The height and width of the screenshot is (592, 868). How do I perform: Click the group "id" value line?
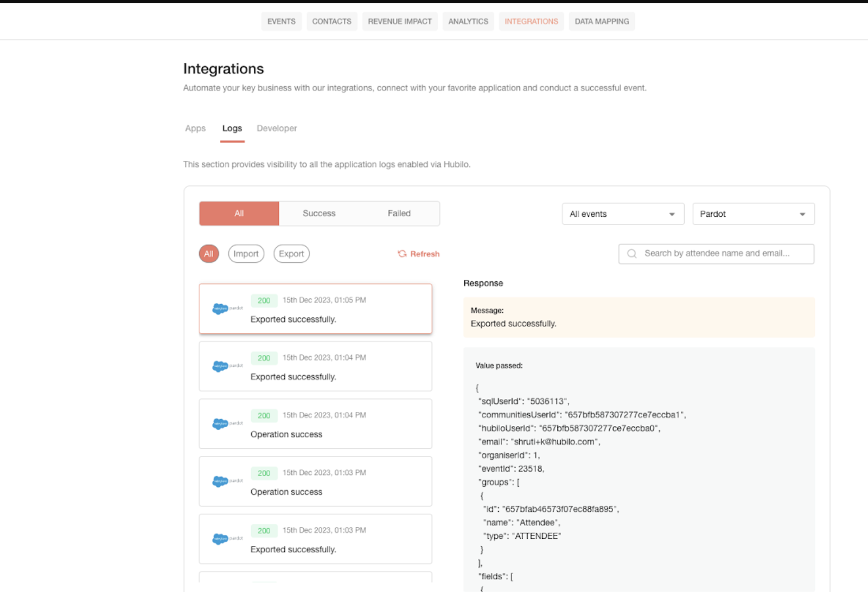tap(551, 509)
